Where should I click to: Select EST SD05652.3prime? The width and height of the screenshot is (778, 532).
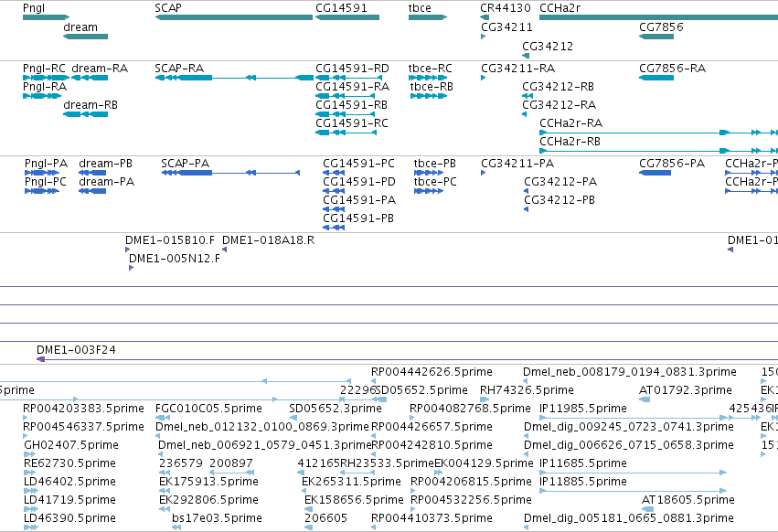tap(336, 409)
